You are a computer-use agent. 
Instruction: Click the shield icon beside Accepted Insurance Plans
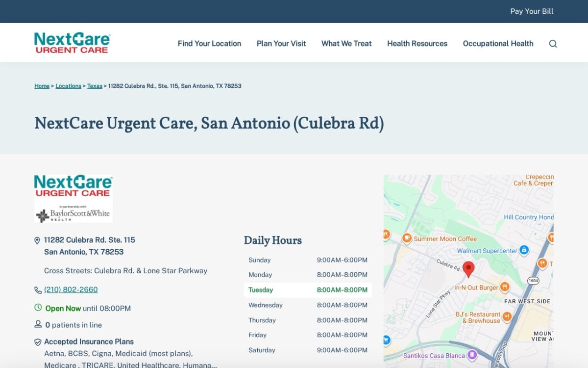click(38, 342)
